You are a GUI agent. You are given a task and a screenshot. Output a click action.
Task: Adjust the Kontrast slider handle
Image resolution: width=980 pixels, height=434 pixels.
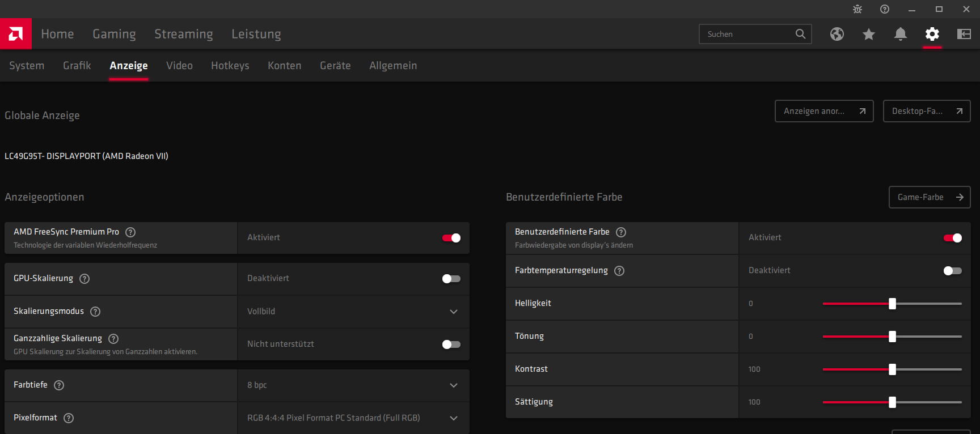point(892,369)
